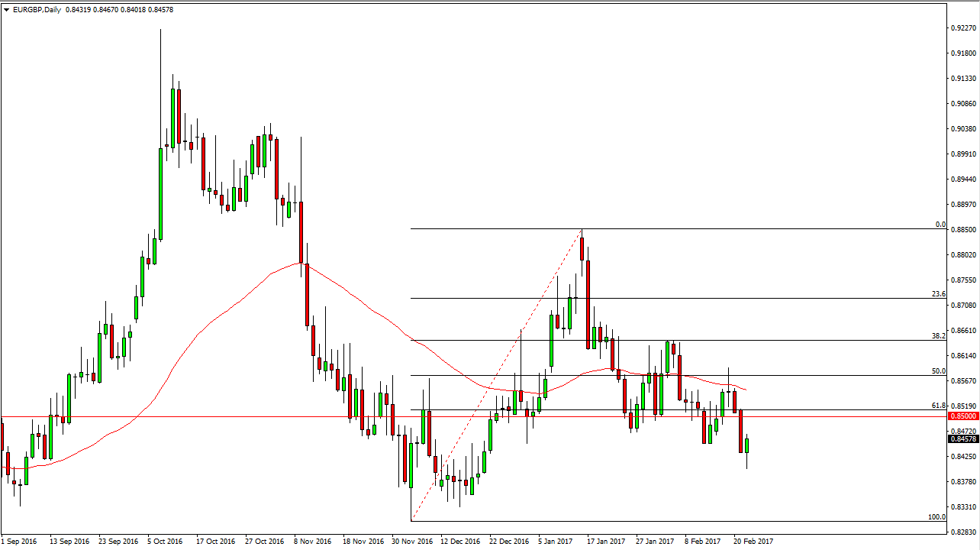Select the Fibonacci 0.0 level label
Image resolution: width=980 pixels, height=550 pixels.
pyautogui.click(x=940, y=225)
